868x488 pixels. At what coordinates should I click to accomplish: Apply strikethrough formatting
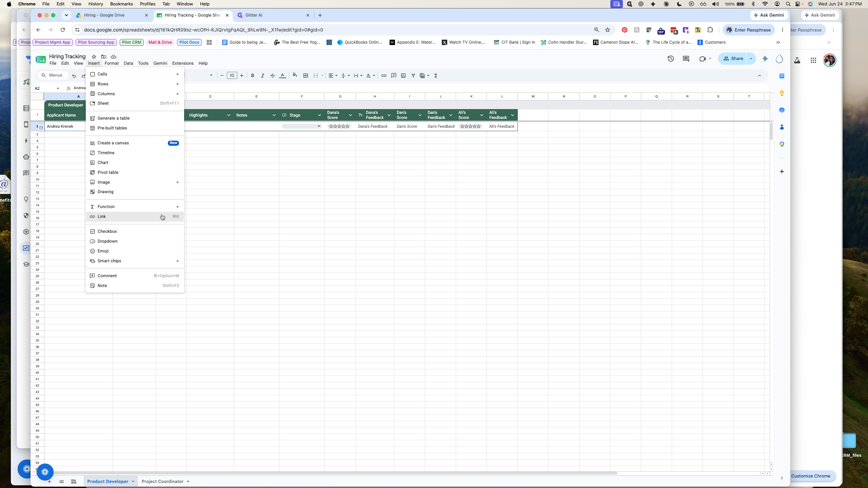click(x=272, y=76)
